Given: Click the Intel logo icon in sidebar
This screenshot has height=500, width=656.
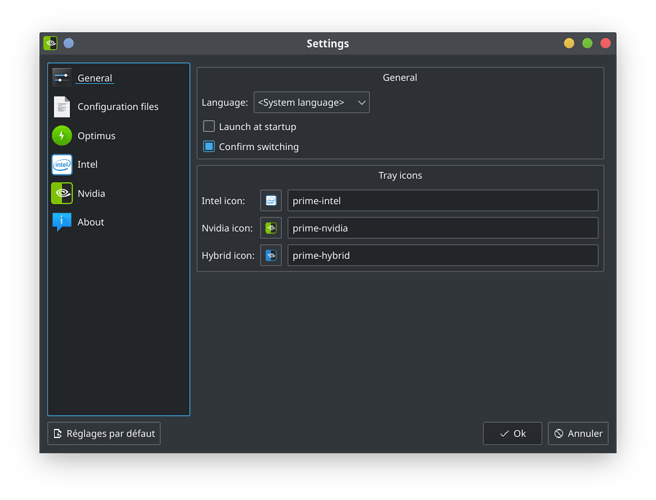Looking at the screenshot, I should click(62, 164).
